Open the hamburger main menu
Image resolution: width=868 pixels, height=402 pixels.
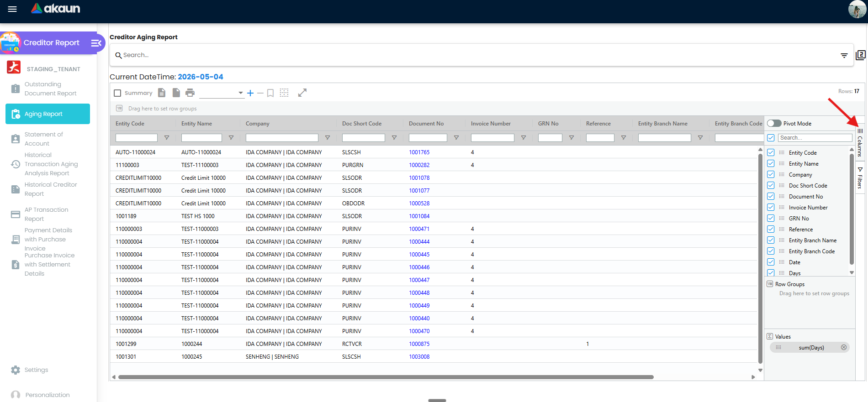pos(12,9)
